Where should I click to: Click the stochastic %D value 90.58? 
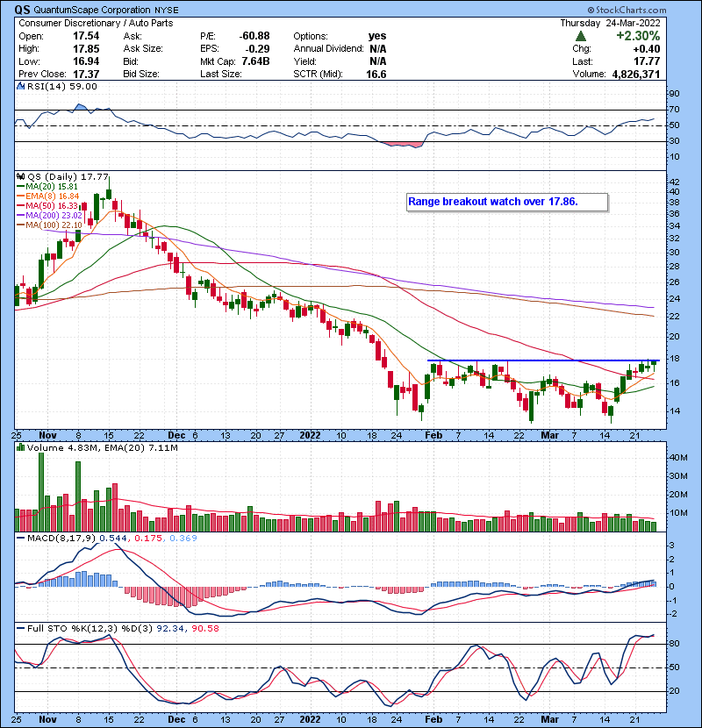(x=204, y=629)
